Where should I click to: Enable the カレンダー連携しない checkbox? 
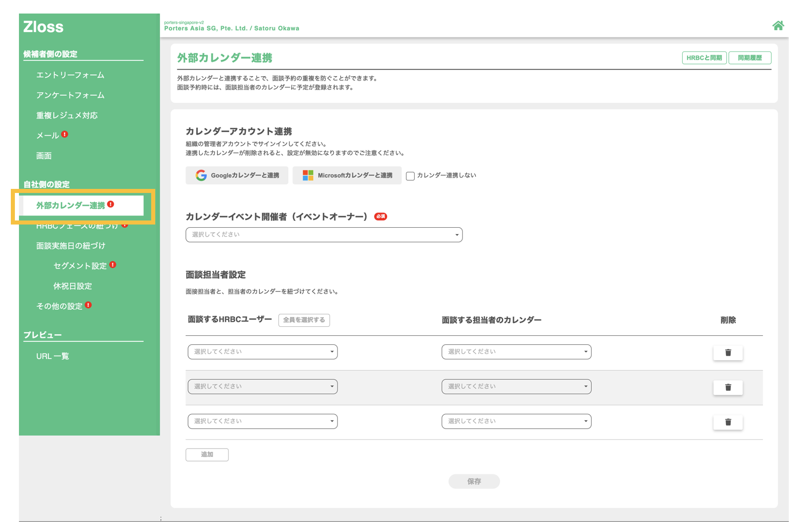410,176
